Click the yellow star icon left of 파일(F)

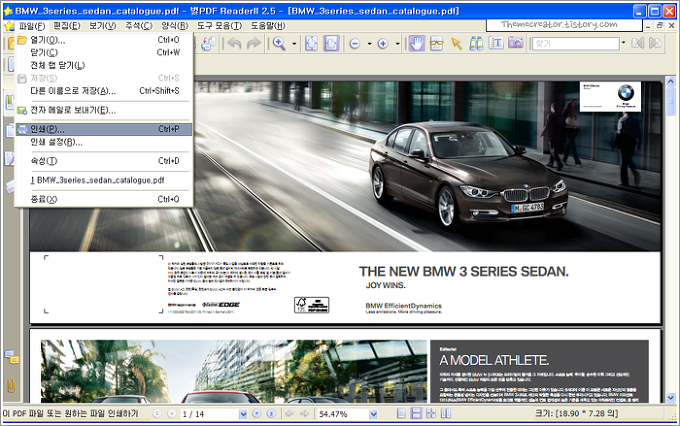(x=9, y=26)
